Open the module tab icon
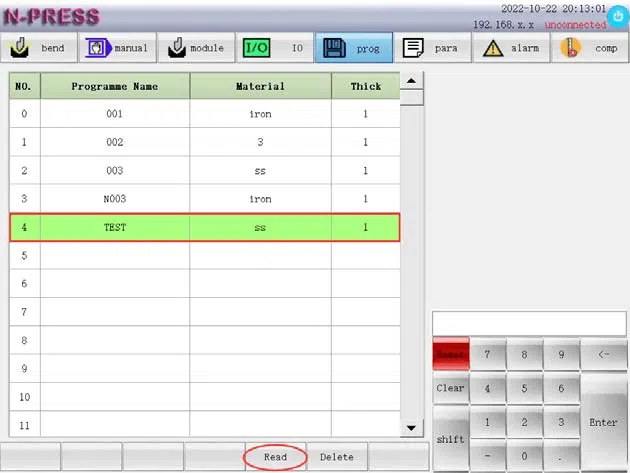Screen dimensions: 630x473 pos(177,48)
